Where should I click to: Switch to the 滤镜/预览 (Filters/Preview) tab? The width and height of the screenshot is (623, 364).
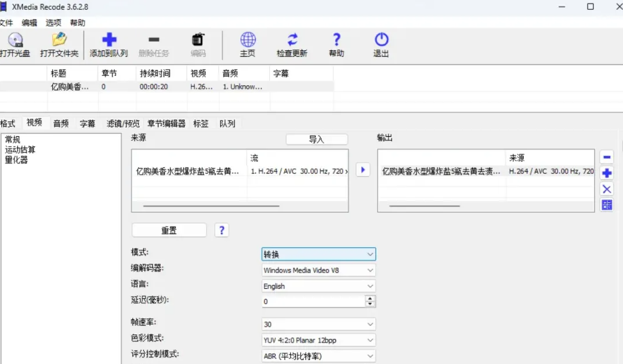pyautogui.click(x=123, y=123)
